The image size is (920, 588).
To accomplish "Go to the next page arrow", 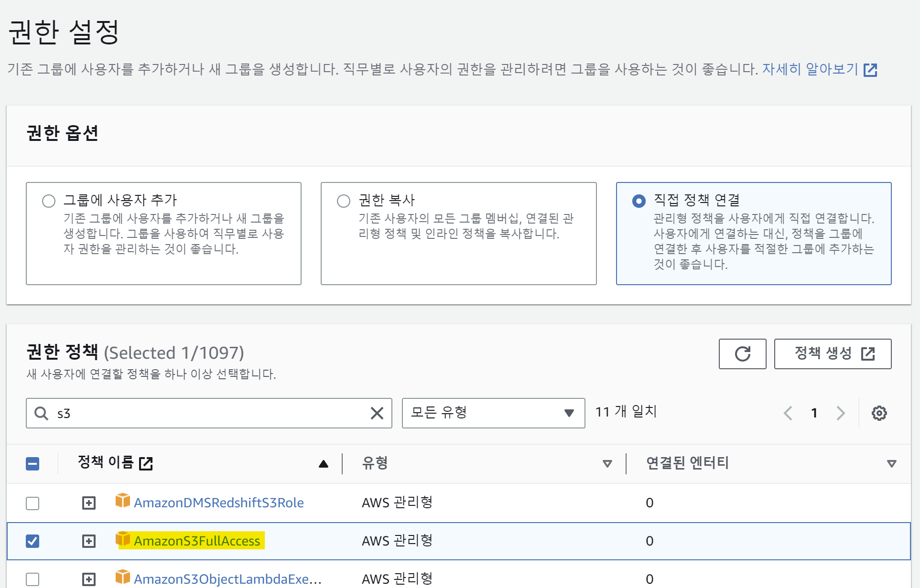I will click(841, 413).
